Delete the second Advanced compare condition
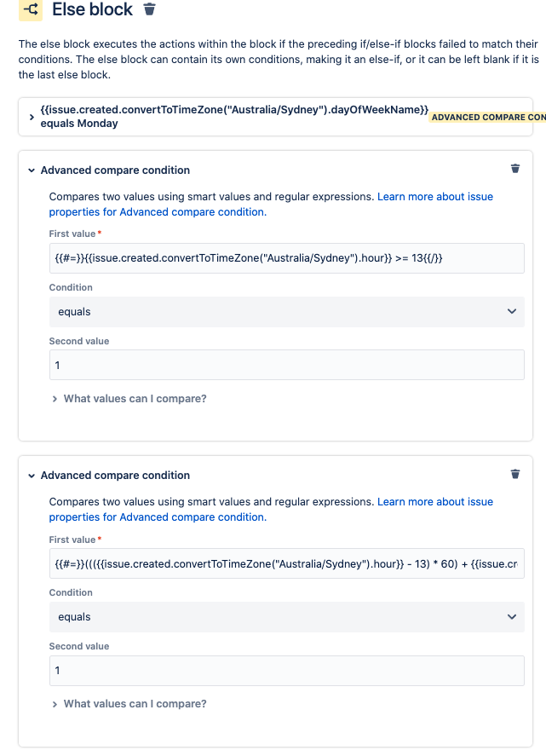This screenshot has width=546, height=756. click(515, 474)
